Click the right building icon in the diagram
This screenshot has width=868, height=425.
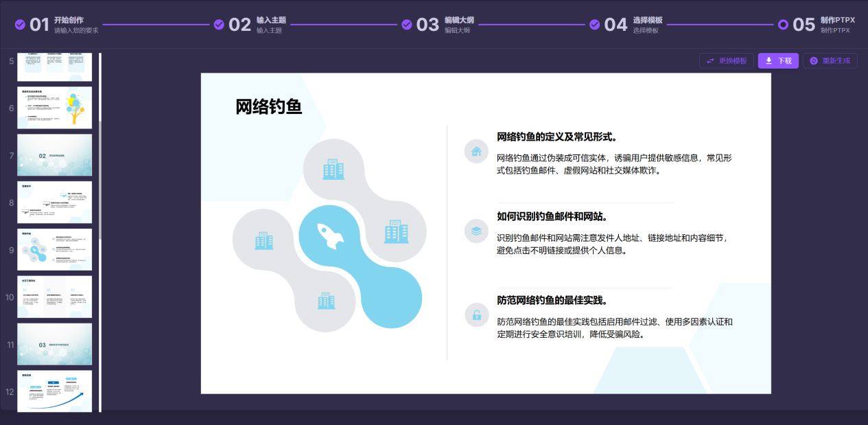coord(396,231)
